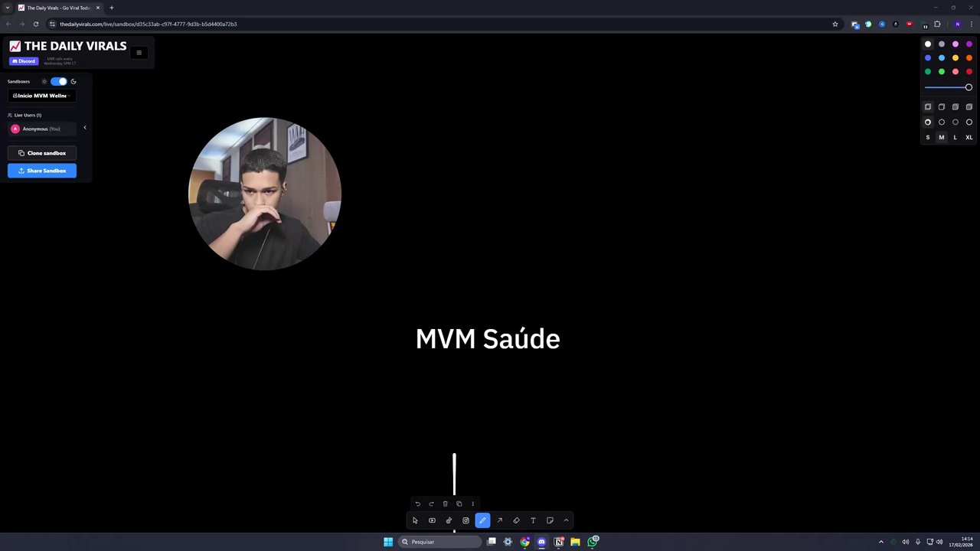
Task: Pick the yellow color swatch
Action: [955, 58]
